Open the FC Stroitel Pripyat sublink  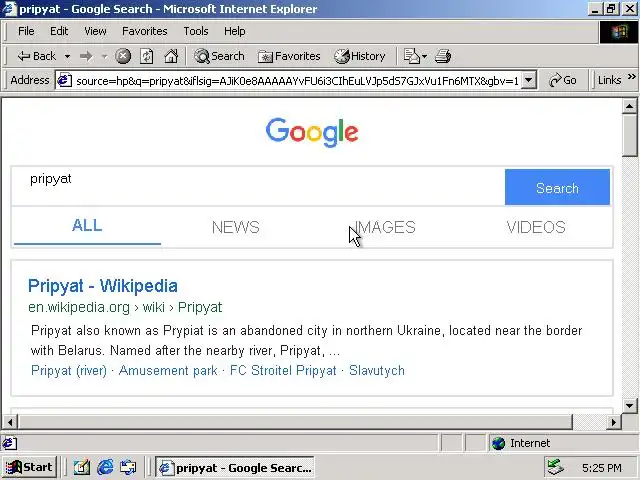tap(283, 371)
